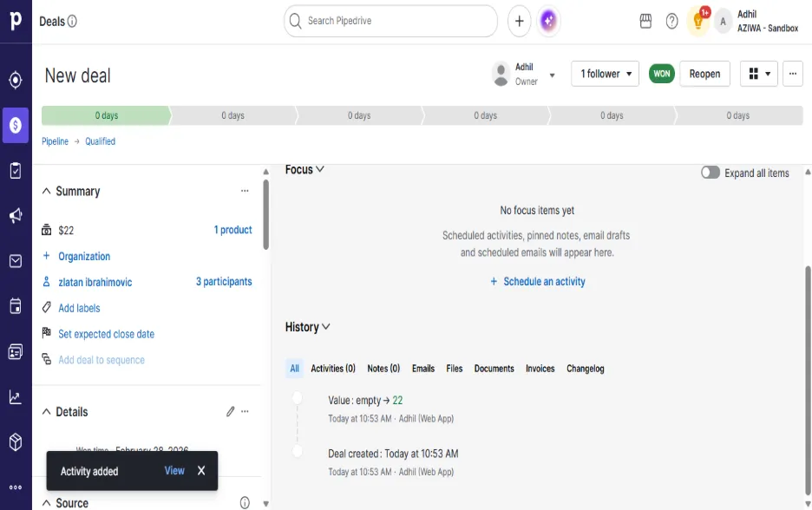Dismiss the Activity added toast

[x=201, y=470]
